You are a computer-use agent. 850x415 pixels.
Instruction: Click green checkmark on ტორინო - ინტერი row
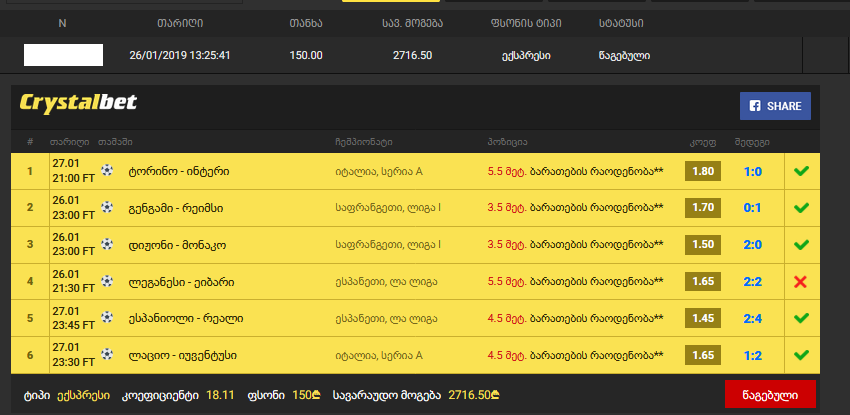click(x=801, y=171)
